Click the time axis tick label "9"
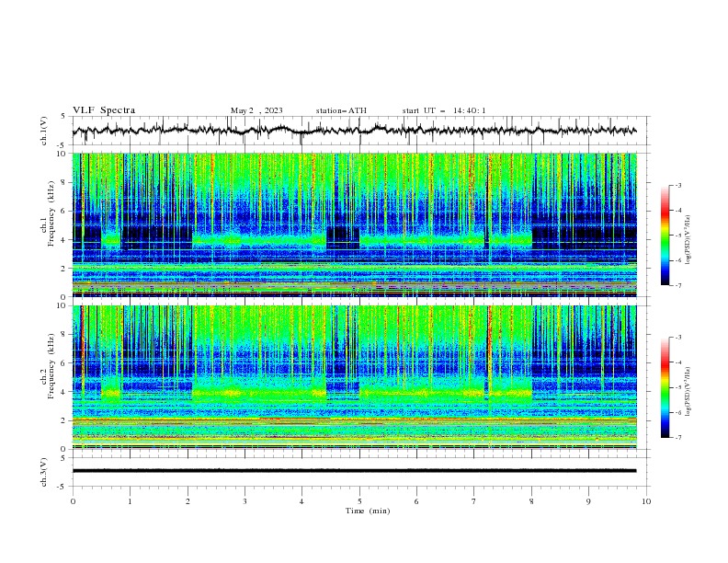 [x=588, y=501]
